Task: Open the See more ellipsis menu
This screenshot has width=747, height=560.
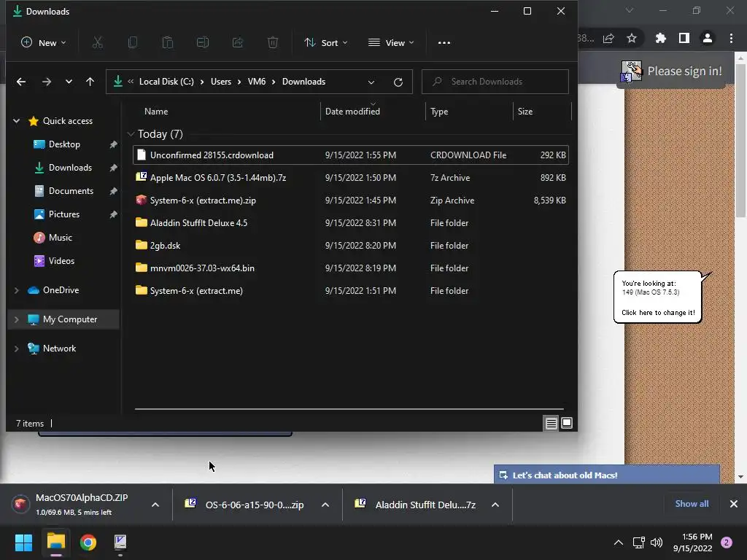Action: [444, 43]
